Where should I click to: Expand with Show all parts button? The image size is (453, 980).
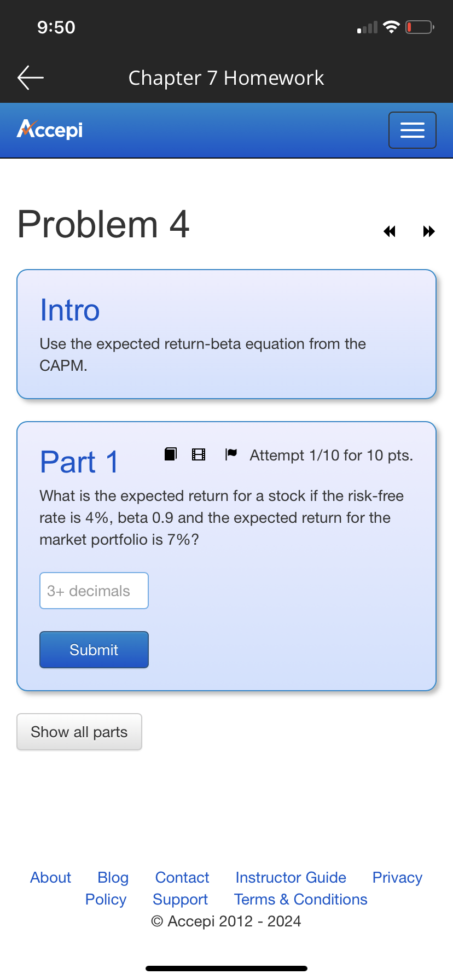click(x=79, y=732)
